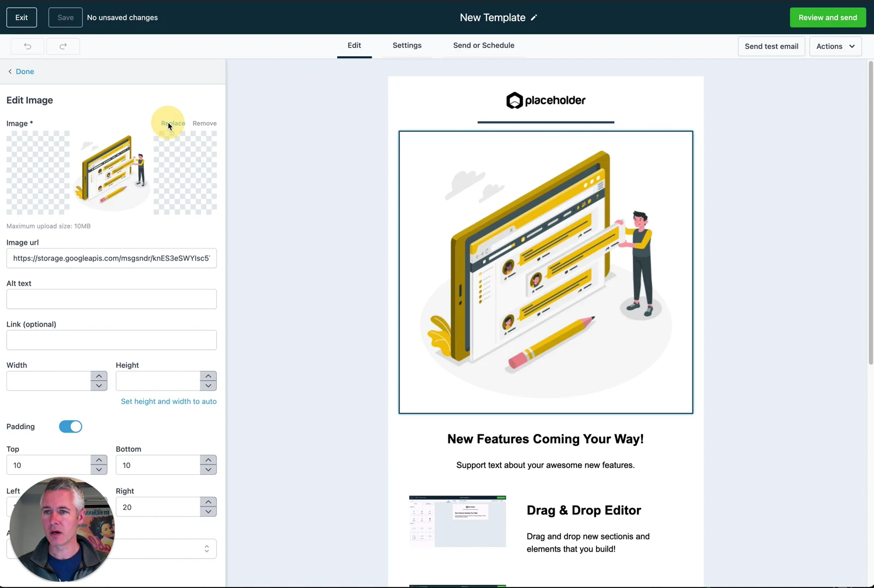Screen dimensions: 874x588
Task: Click Replace image link
Action: point(173,124)
